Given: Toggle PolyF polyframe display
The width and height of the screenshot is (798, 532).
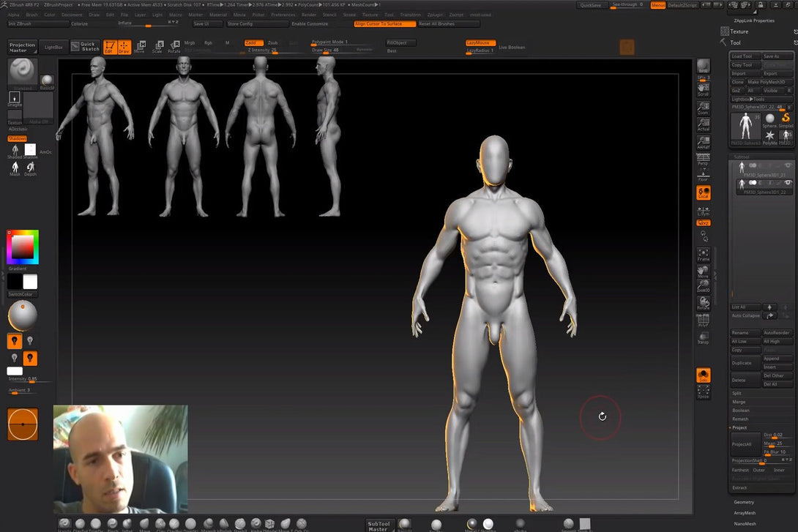Looking at the screenshot, I should pos(704,320).
